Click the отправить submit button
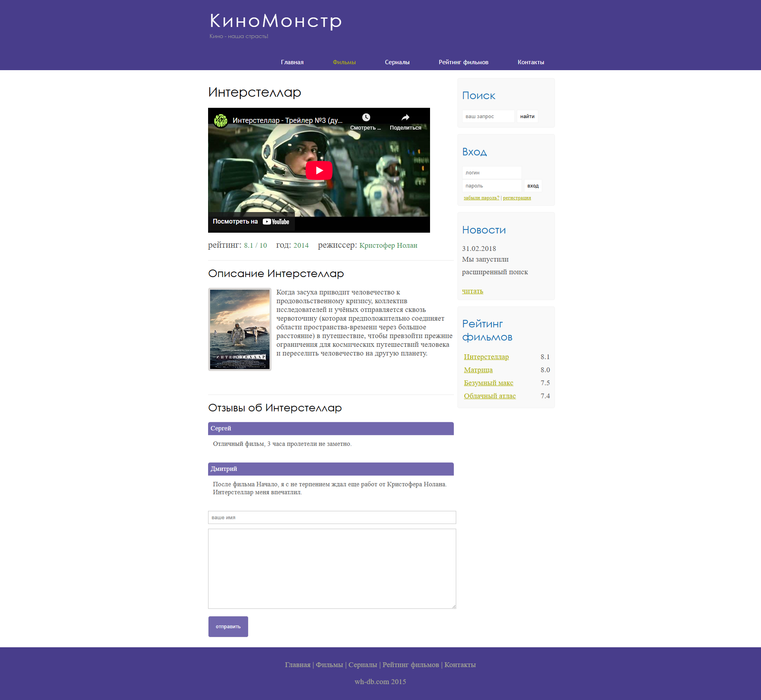761x700 pixels. tap(228, 627)
